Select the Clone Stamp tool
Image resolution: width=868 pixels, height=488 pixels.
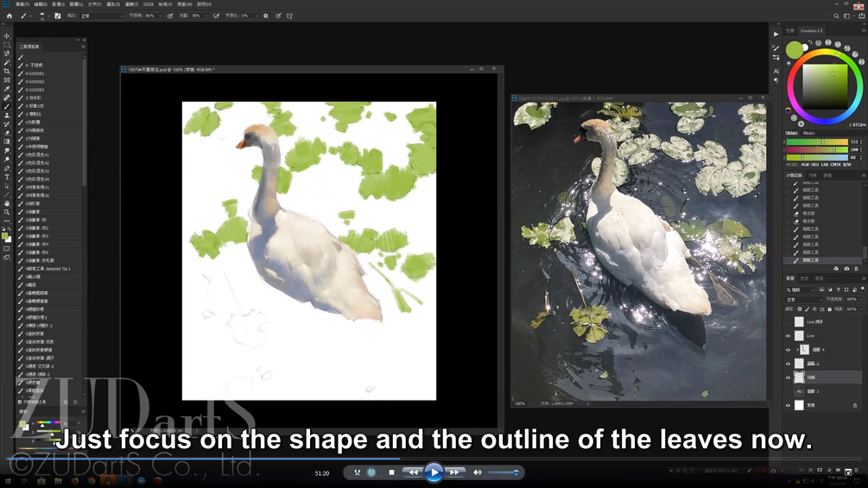pyautogui.click(x=7, y=115)
